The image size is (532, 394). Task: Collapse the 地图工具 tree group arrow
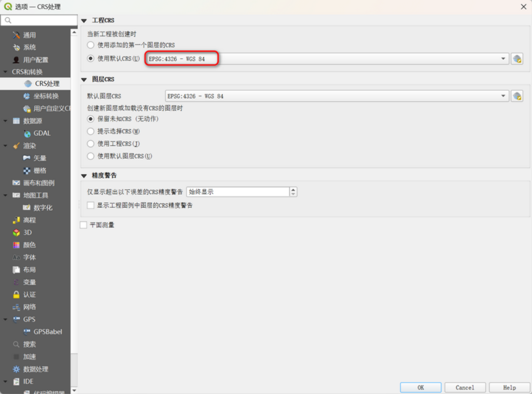[x=5, y=195]
